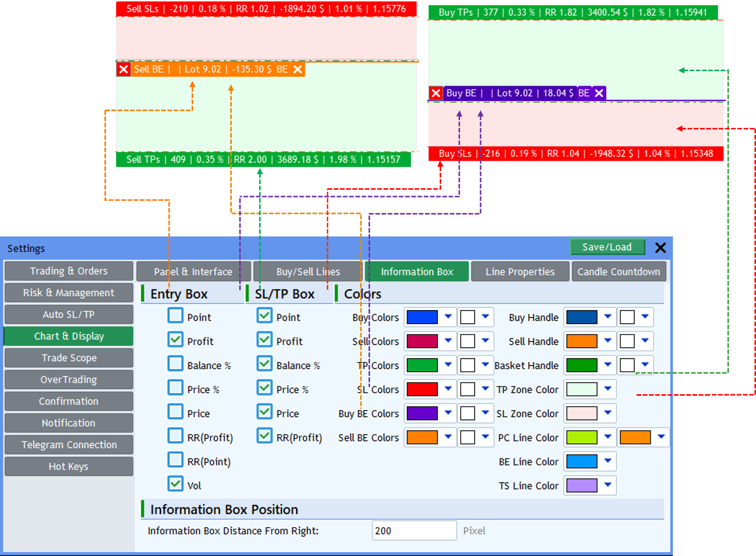Open TP Colors green dropdown arrow

(x=448, y=364)
